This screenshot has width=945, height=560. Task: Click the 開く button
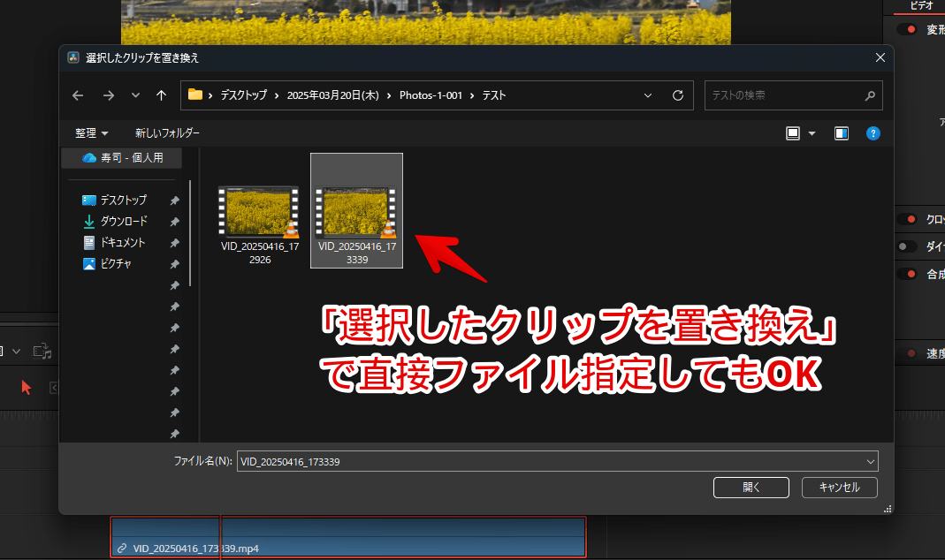click(x=751, y=487)
